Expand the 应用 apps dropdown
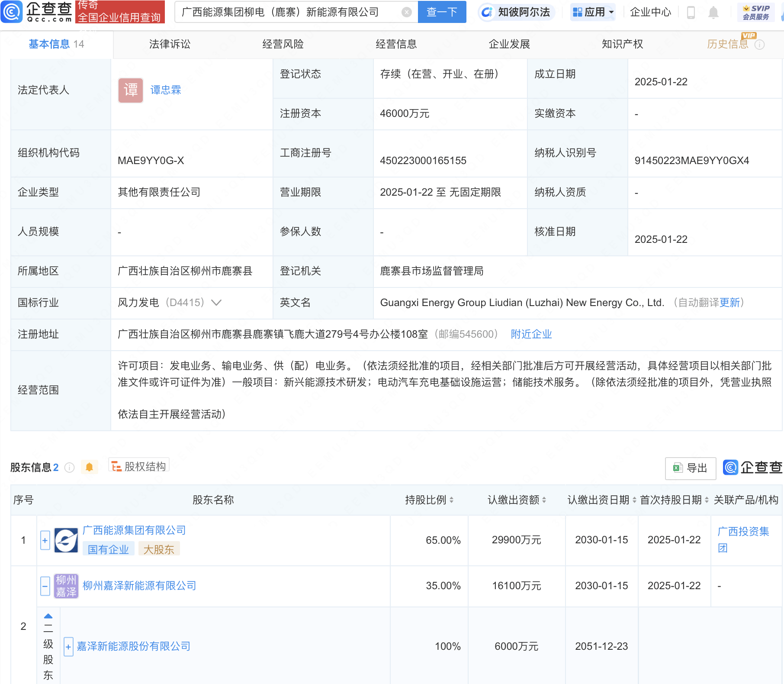Screen dimensions: 784x684 (593, 12)
